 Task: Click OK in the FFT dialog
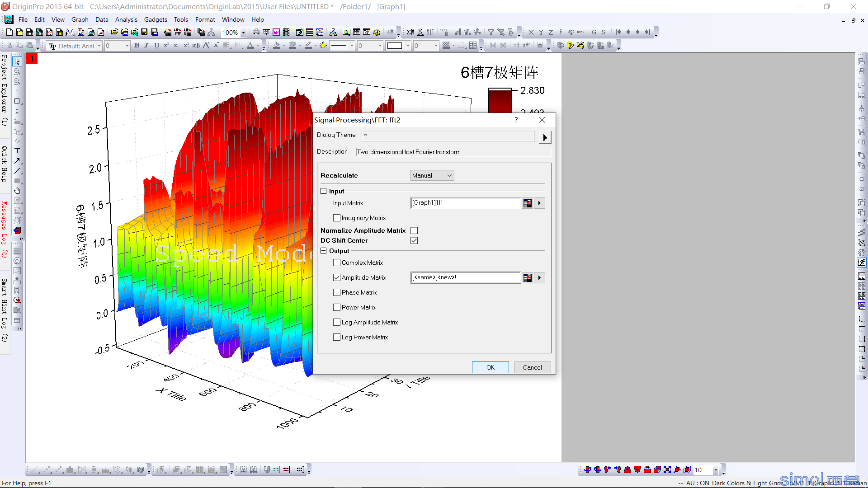pos(491,367)
